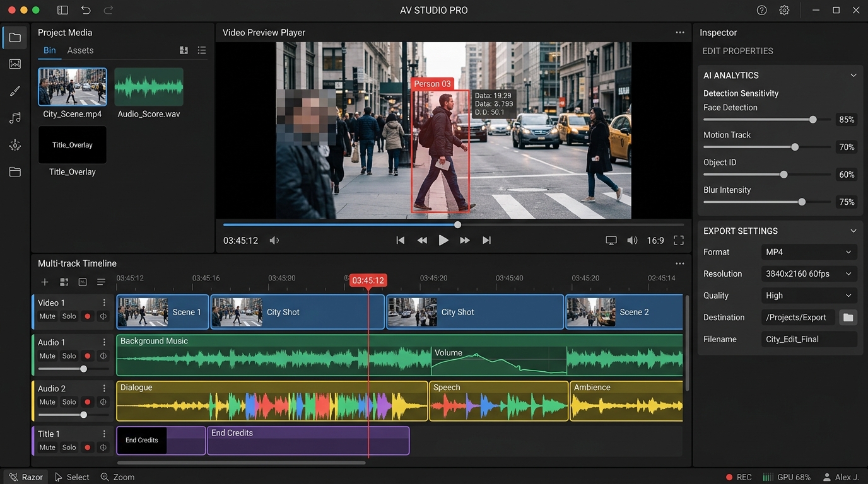Open the Quality dropdown showing High
The image size is (868, 484).
[x=809, y=296]
